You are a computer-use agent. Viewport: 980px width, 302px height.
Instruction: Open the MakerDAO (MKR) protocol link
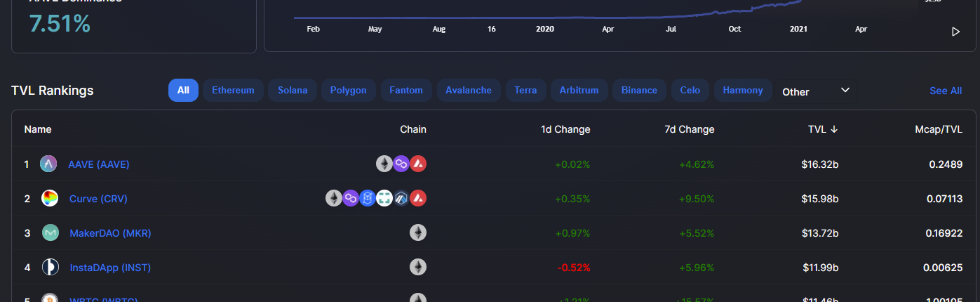click(x=110, y=233)
